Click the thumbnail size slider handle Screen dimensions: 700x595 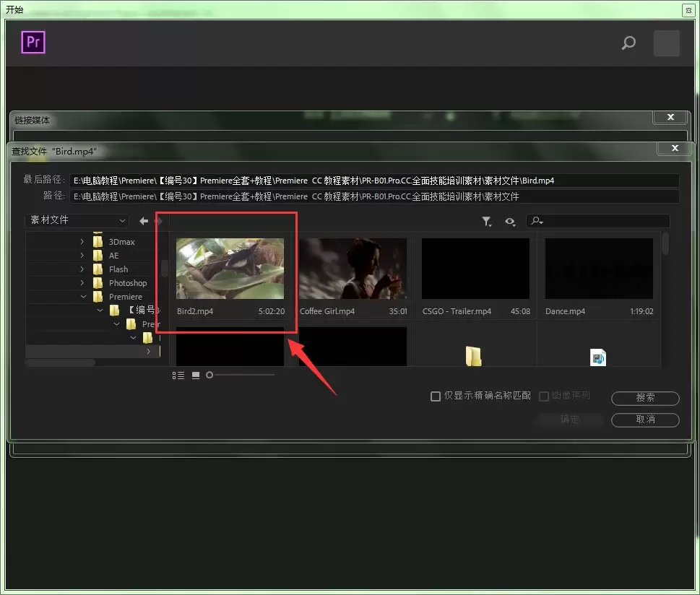pyautogui.click(x=209, y=375)
